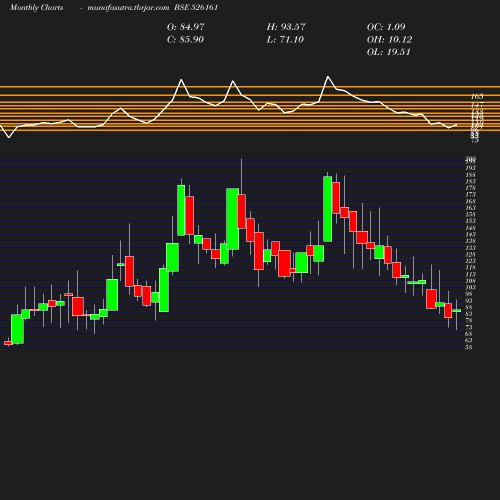Click the 173 price axis label
Screen dimensions: 500x500
[x=471, y=194]
